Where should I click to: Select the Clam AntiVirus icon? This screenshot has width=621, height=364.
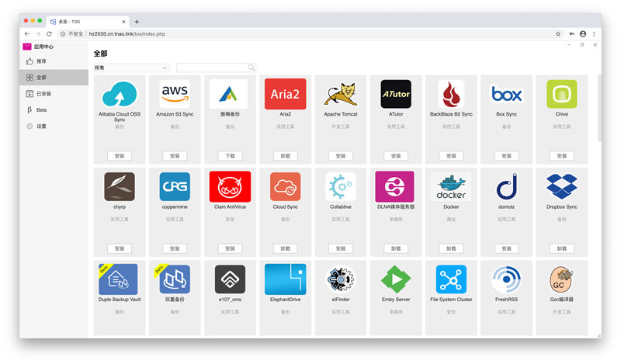pos(230,186)
